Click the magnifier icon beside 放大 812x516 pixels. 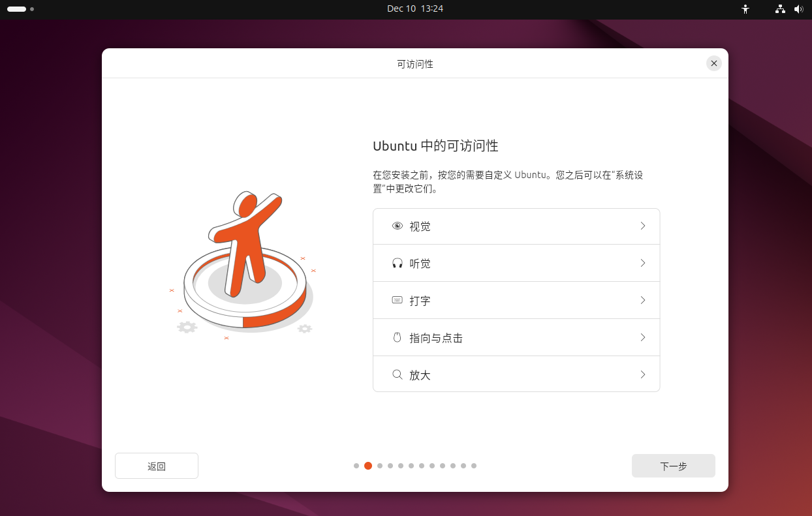point(397,375)
